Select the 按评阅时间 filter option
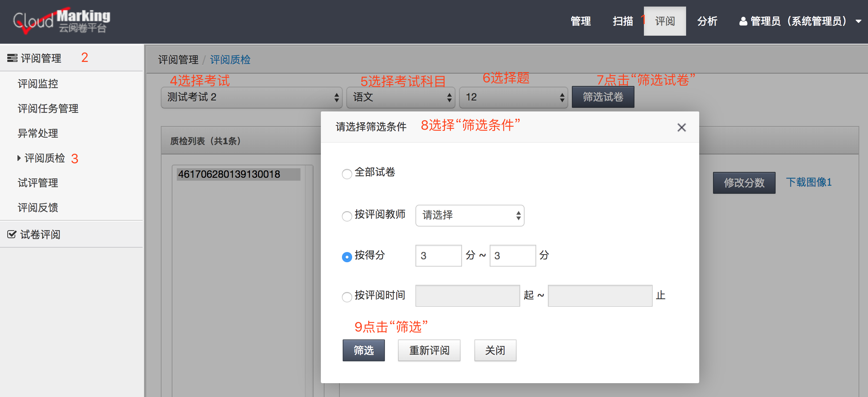The width and height of the screenshot is (868, 397). pyautogui.click(x=346, y=297)
